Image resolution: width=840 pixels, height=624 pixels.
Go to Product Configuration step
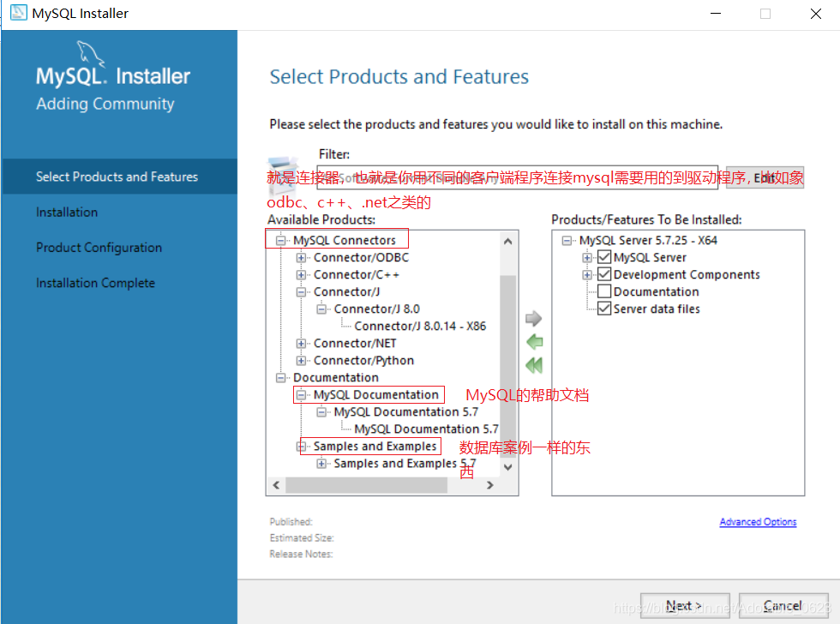point(99,248)
